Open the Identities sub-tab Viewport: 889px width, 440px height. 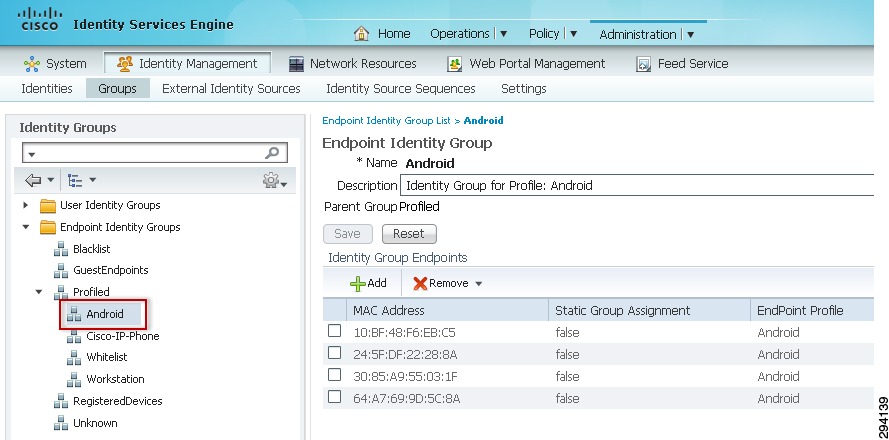pyautogui.click(x=46, y=88)
